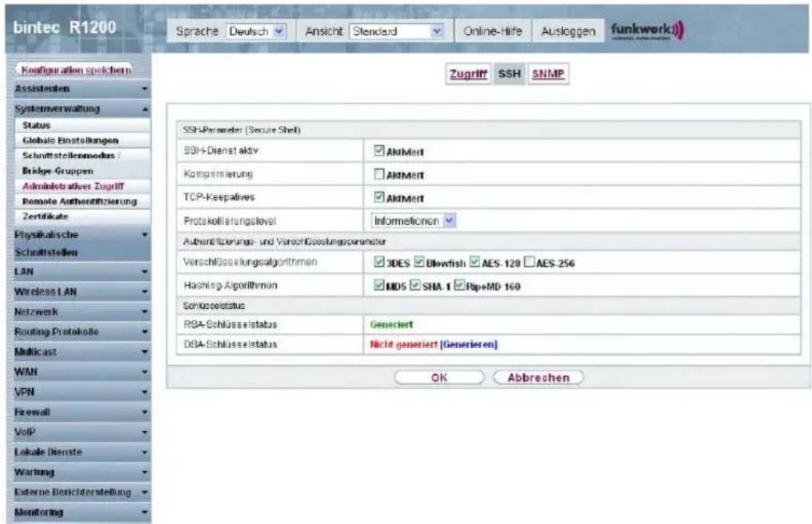812x524 pixels.
Task: Expand the LAN menu
Action: [x=82, y=271]
